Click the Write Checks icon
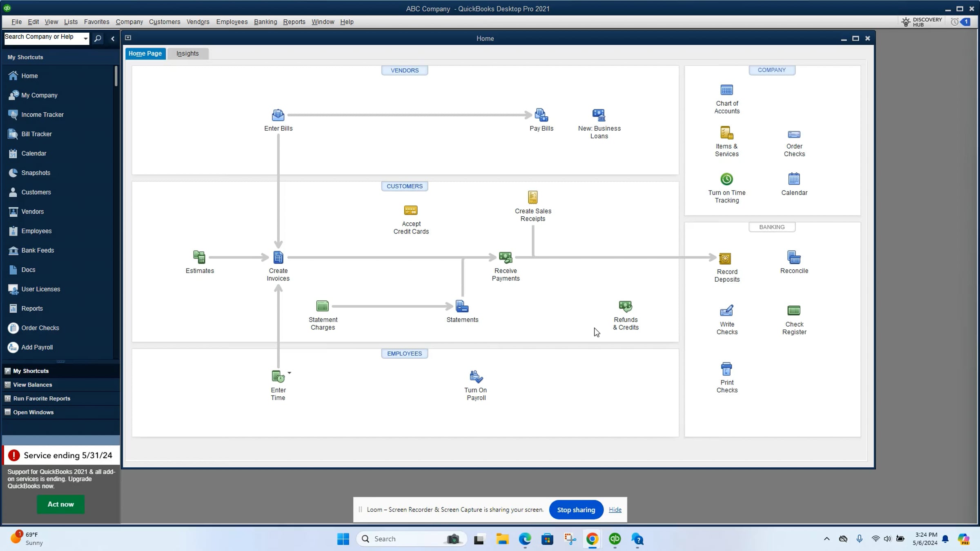Screen dimensions: 980x551 (x=726, y=311)
